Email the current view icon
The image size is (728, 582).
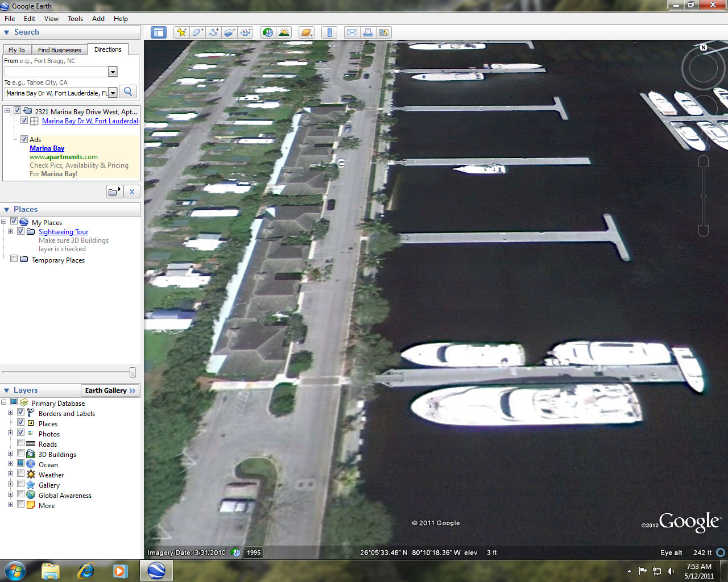352,32
